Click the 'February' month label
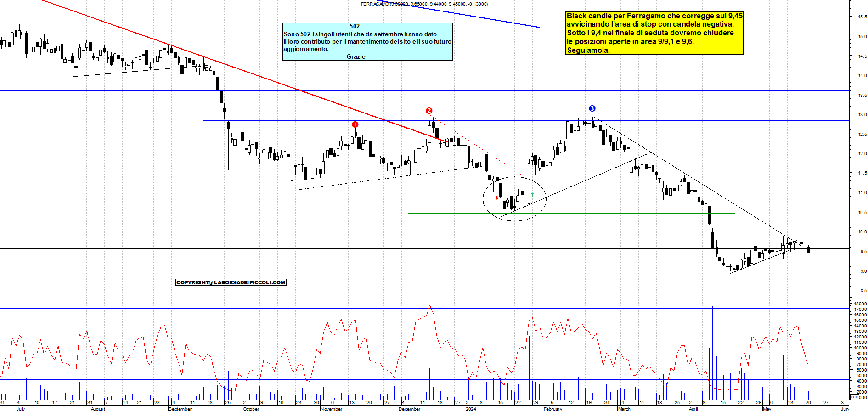 click(x=553, y=409)
